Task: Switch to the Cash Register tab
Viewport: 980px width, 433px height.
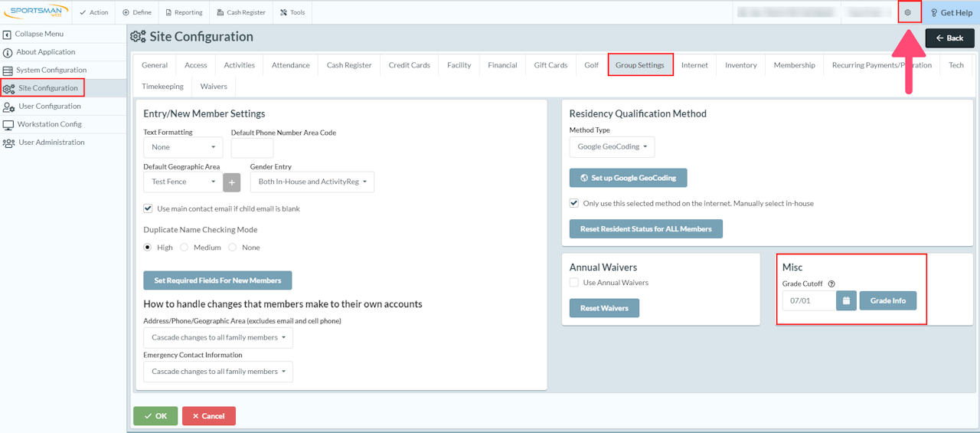Action: 349,65
